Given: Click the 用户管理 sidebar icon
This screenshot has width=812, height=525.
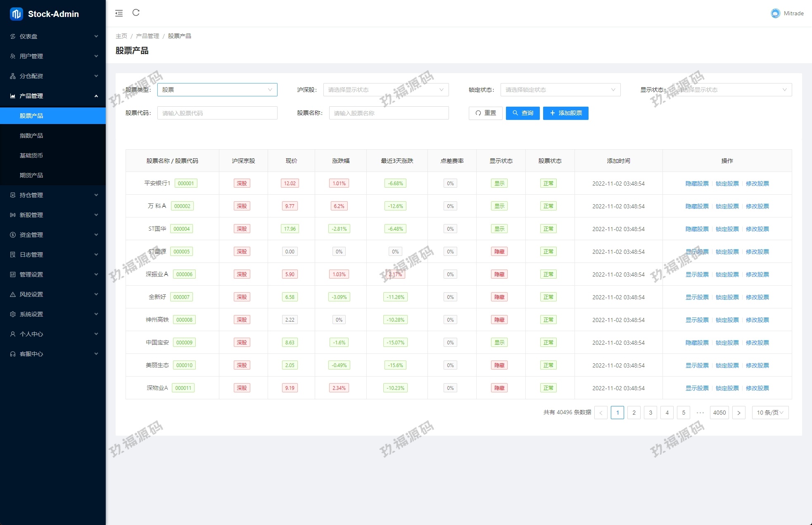Looking at the screenshot, I should [x=13, y=56].
